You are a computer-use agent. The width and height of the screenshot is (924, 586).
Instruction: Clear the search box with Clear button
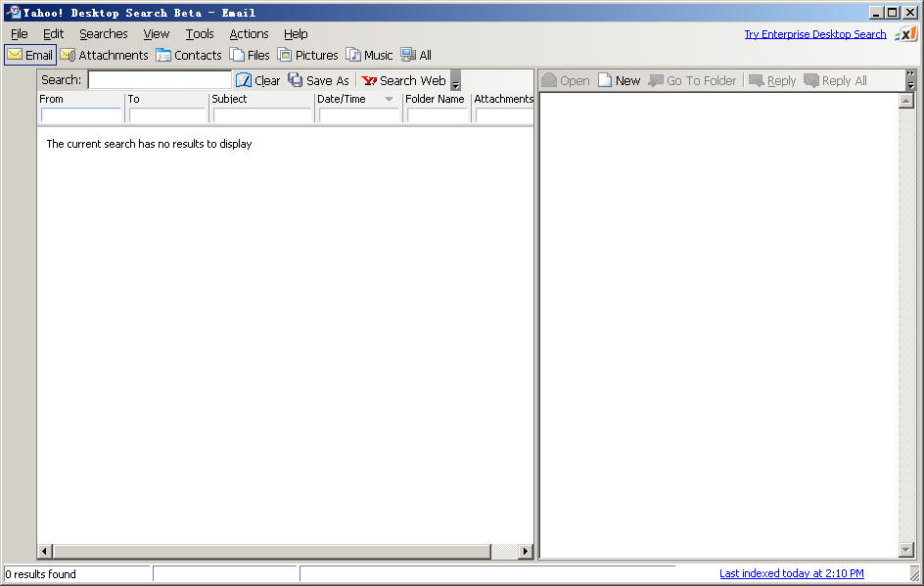pyautogui.click(x=257, y=80)
